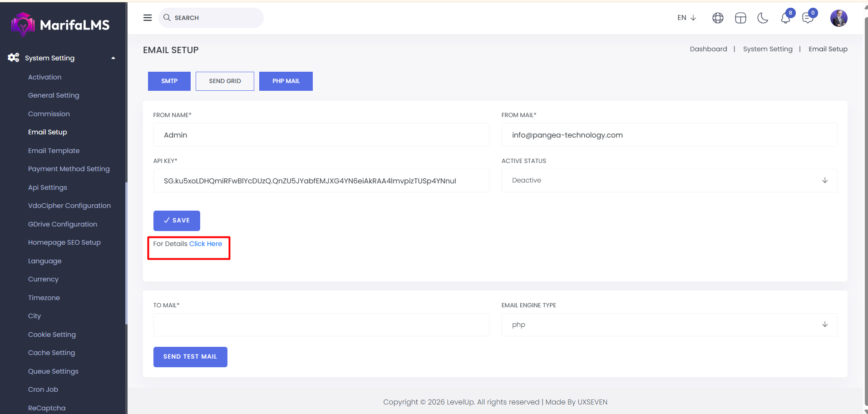Open the globe website icon

click(x=718, y=18)
